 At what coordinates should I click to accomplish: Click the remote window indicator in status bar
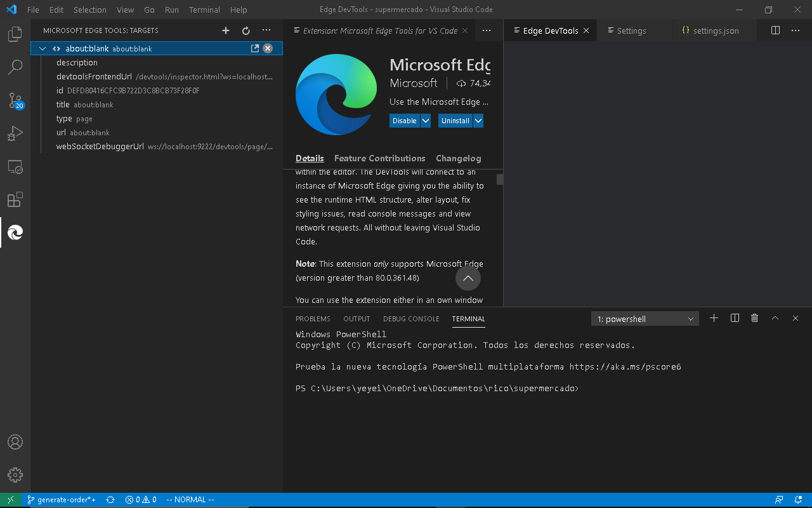tap(11, 500)
